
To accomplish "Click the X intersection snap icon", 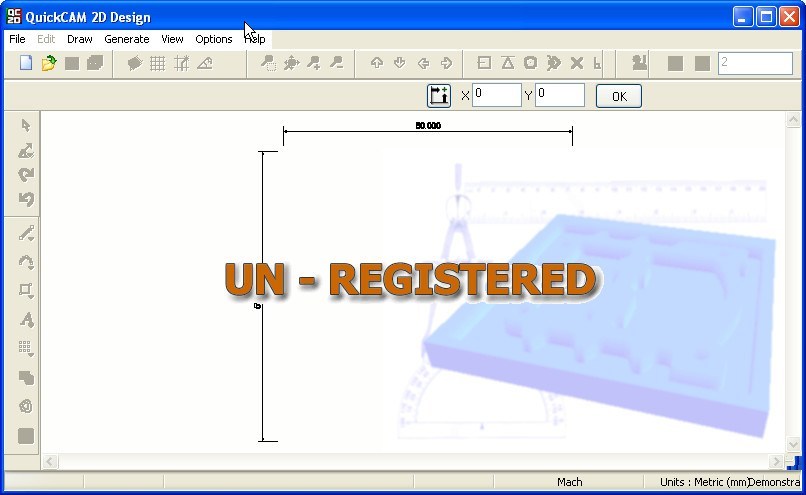I will coord(577,63).
